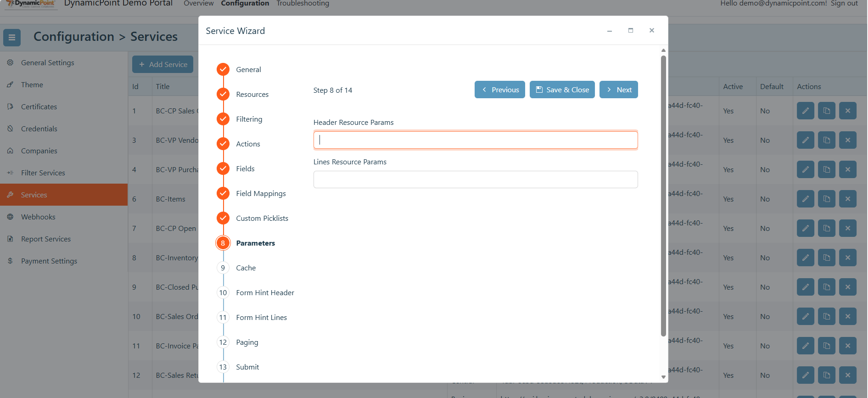Click the Services wrench icon in sidebar
The height and width of the screenshot is (398, 868).
(10, 195)
